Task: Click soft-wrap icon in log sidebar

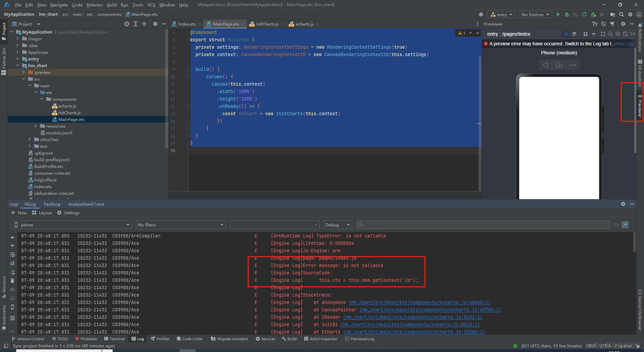Action: [x=12, y=255]
